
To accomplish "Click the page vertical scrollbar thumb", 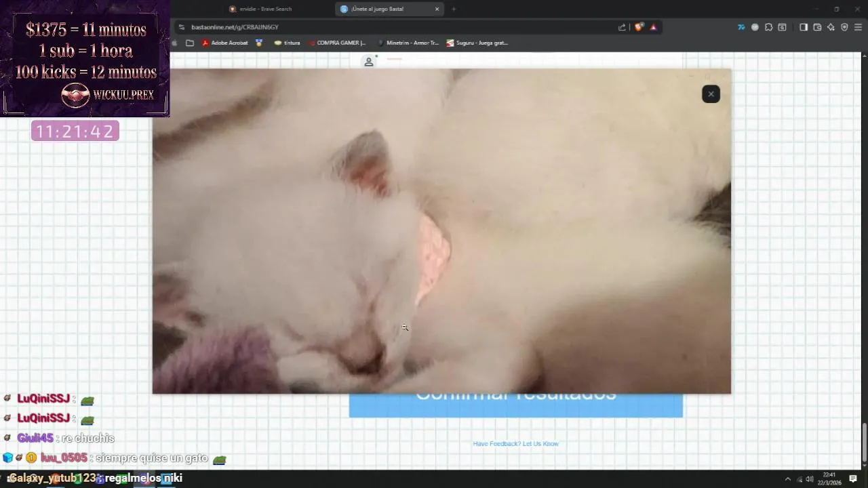I will [864, 441].
